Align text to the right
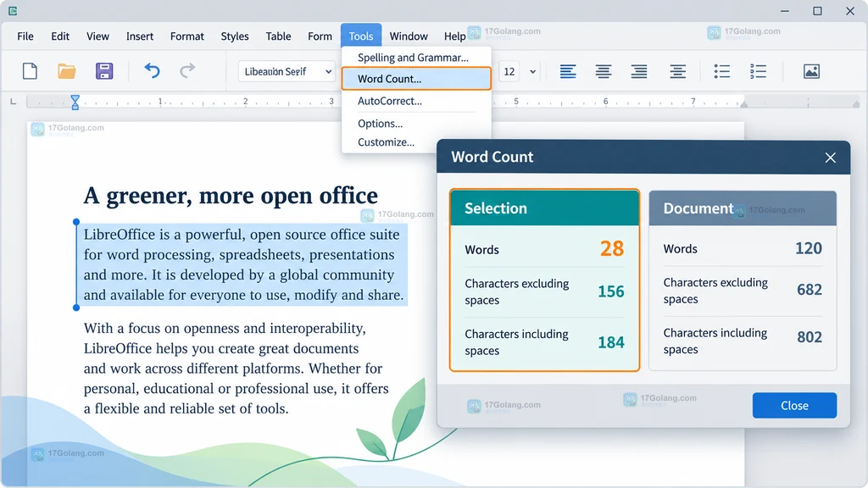 coord(639,71)
